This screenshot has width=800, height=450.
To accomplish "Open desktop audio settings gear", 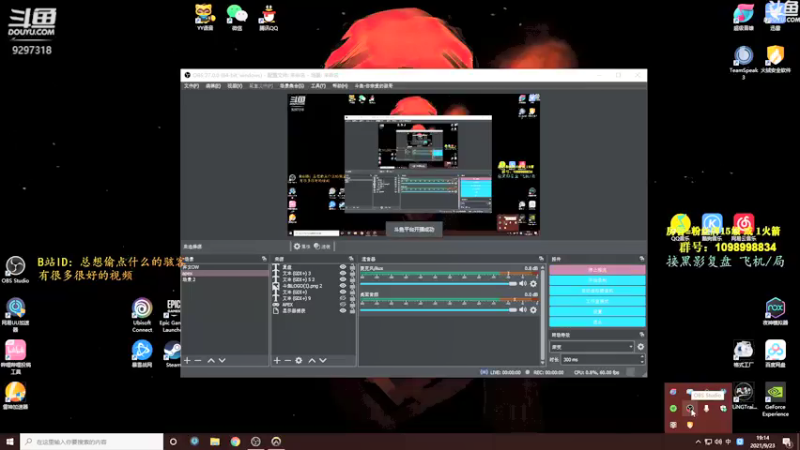I will click(533, 310).
